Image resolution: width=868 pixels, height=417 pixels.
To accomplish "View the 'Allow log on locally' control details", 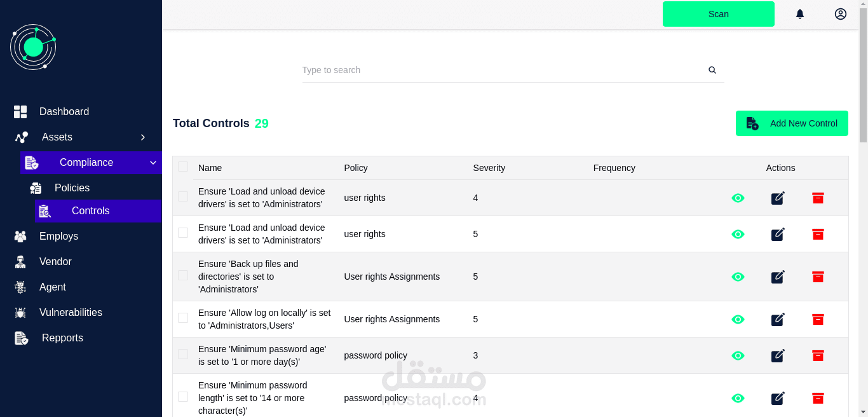I will 738,319.
